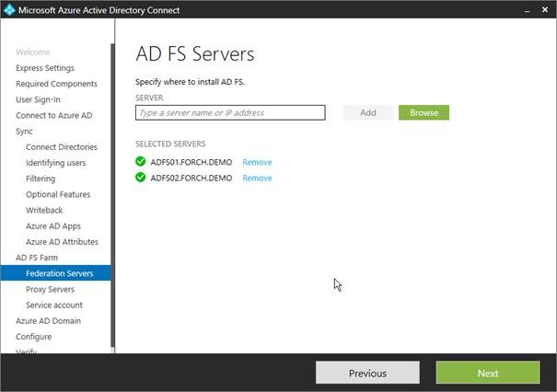
Task: Go back with the Previous button
Action: click(x=367, y=373)
